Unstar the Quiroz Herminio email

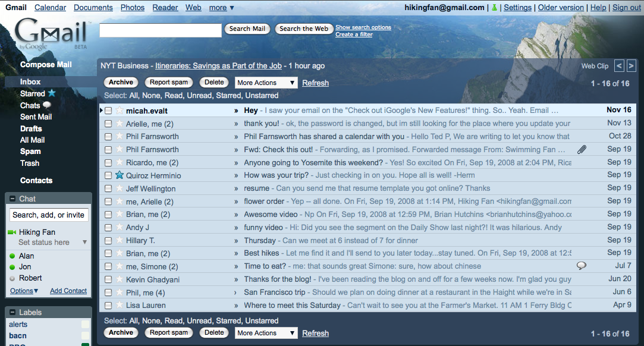pyautogui.click(x=119, y=175)
